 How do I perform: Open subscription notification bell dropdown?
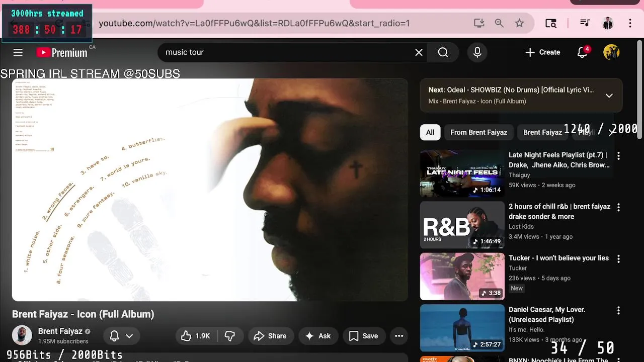(x=121, y=336)
